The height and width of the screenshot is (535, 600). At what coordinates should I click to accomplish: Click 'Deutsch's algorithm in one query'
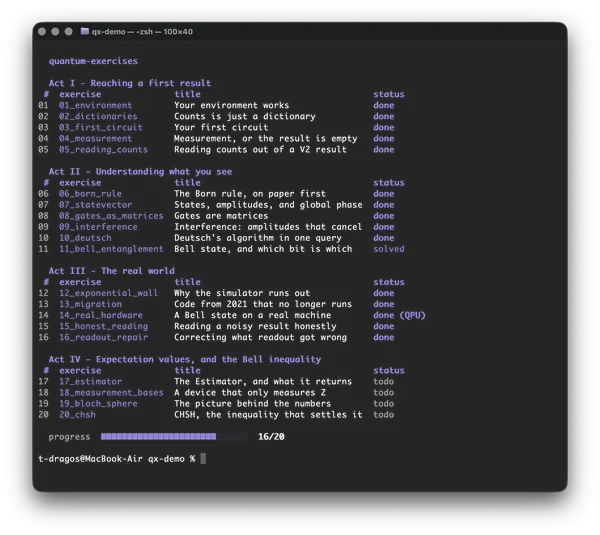(x=258, y=238)
